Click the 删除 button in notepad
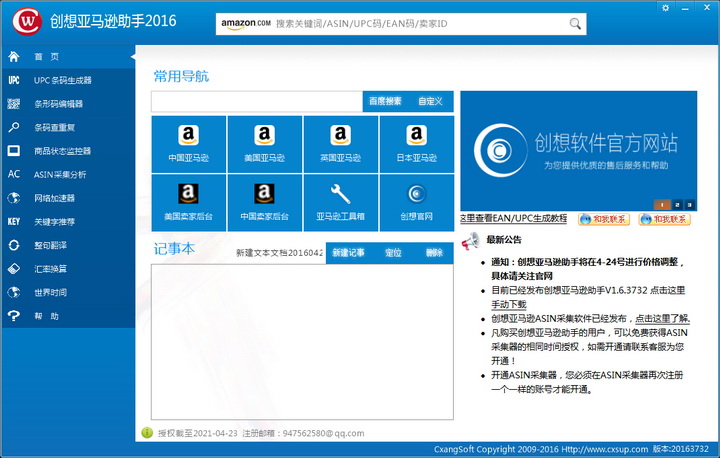This screenshot has width=720, height=458. (x=434, y=253)
